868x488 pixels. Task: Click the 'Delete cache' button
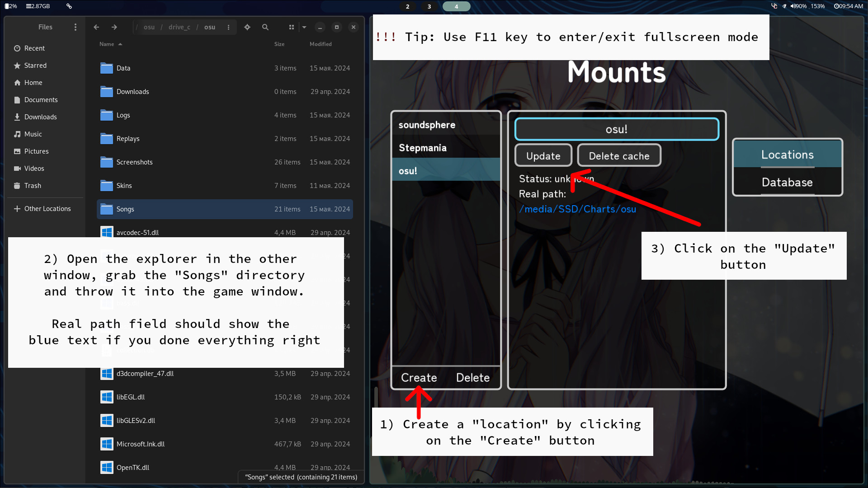[x=619, y=155]
